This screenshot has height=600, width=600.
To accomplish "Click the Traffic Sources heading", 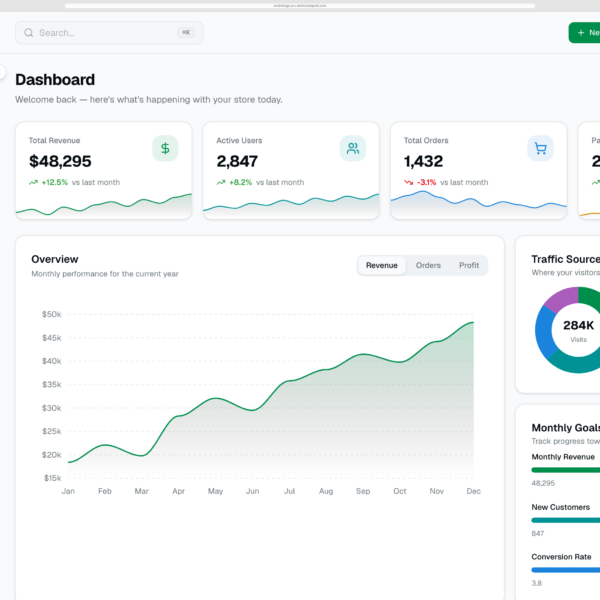I will click(566, 259).
